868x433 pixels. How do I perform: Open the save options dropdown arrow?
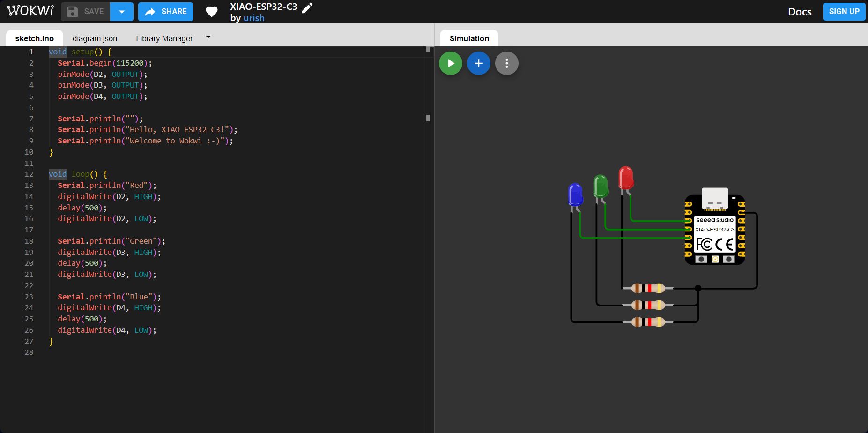coord(122,12)
